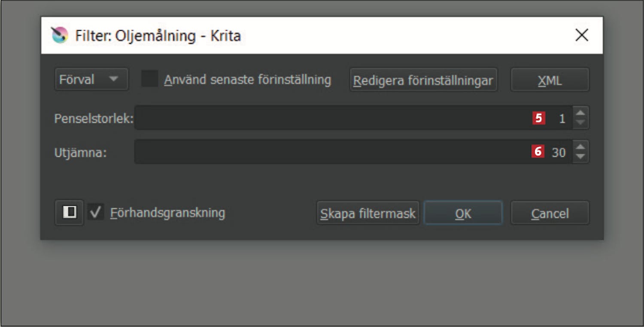This screenshot has width=644, height=327.
Task: Click the Penselstorlek slider bar
Action: (x=353, y=118)
